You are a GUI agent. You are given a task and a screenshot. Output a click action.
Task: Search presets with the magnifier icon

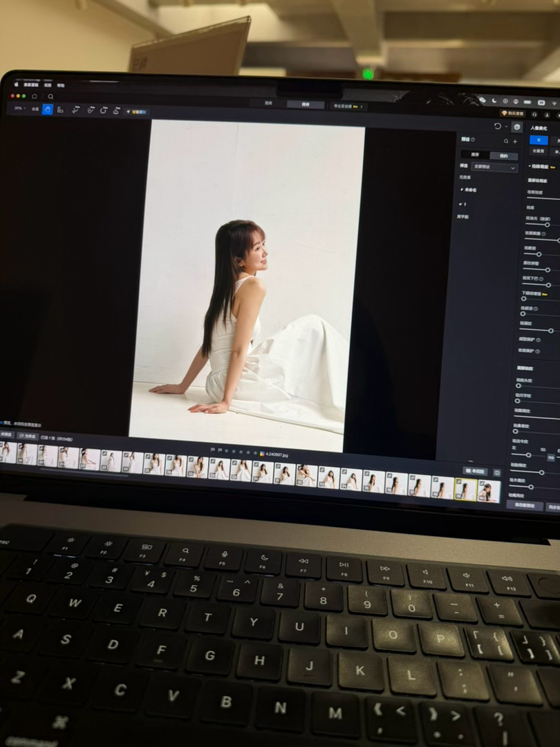506,141
